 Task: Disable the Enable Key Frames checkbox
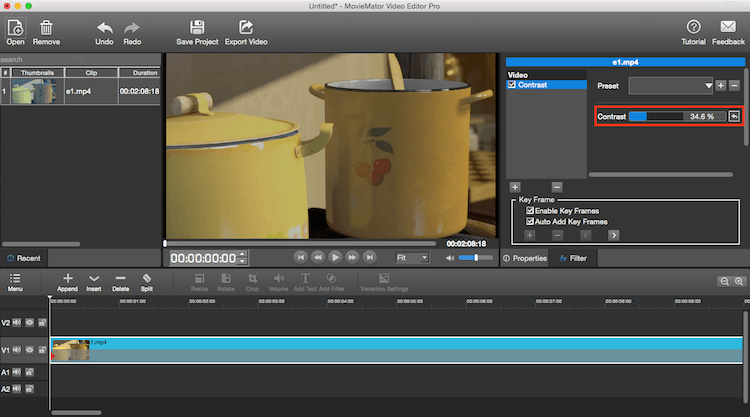(529, 211)
